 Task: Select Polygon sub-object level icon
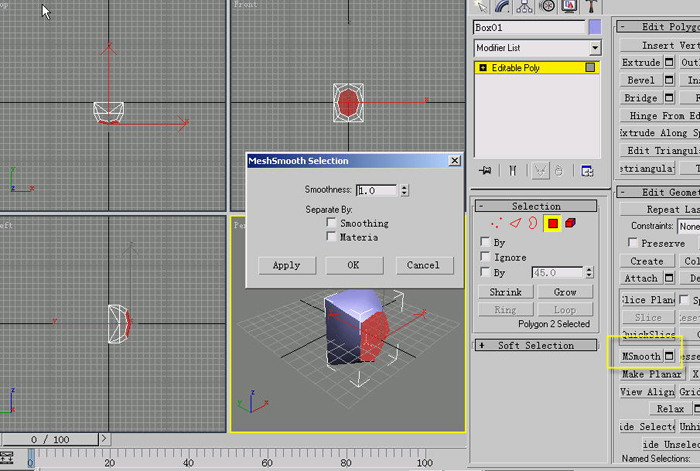pos(552,223)
